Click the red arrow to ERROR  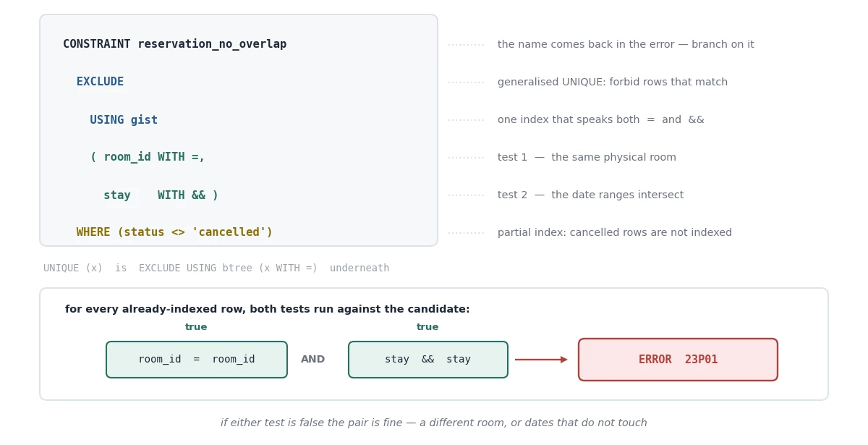coord(541,360)
